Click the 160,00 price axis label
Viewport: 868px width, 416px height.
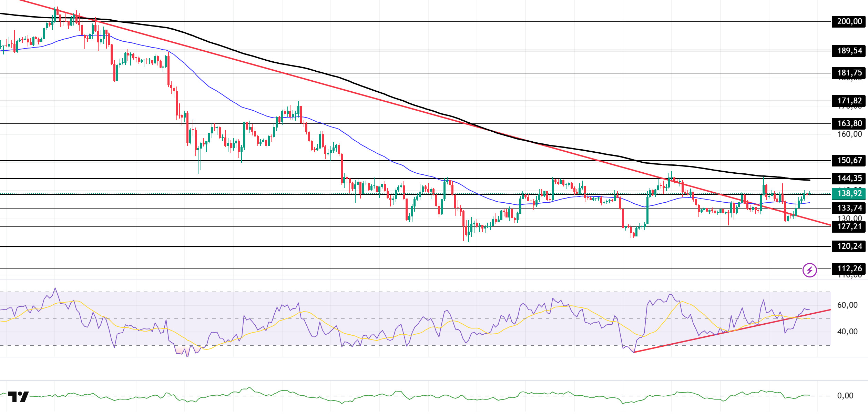pyautogui.click(x=849, y=134)
